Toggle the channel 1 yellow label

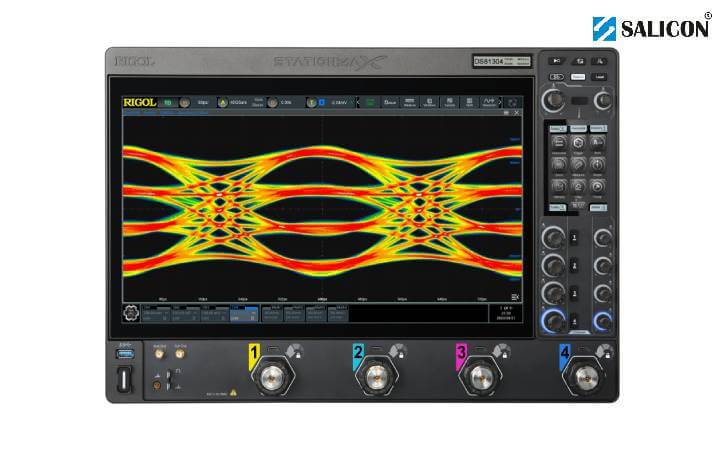255,352
